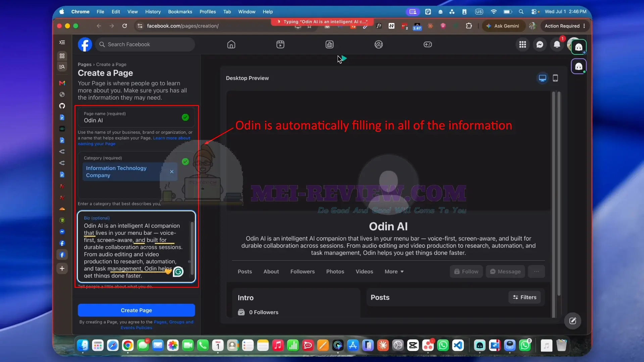
Task: Open Facebook Home feed icon
Action: (231, 44)
